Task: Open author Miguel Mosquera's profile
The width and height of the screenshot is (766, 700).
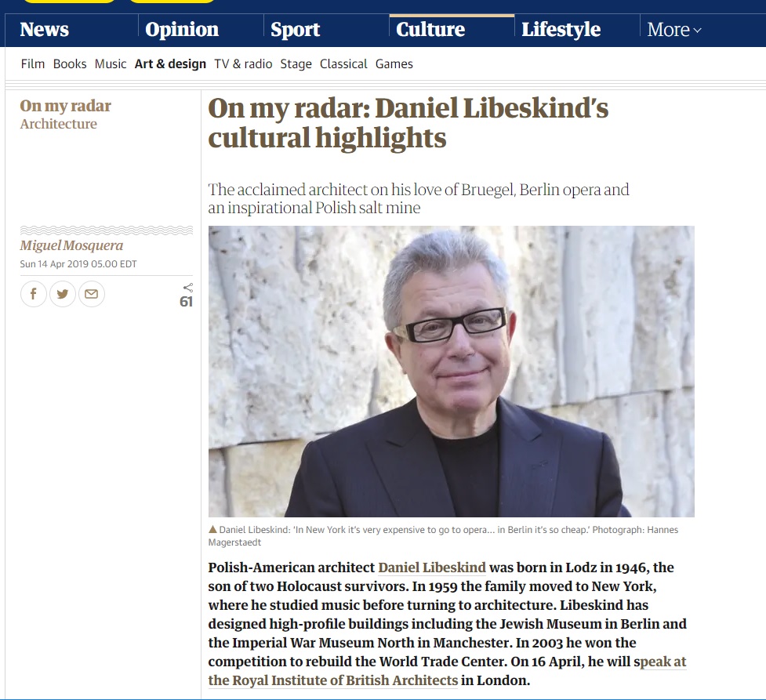Action: pos(71,245)
